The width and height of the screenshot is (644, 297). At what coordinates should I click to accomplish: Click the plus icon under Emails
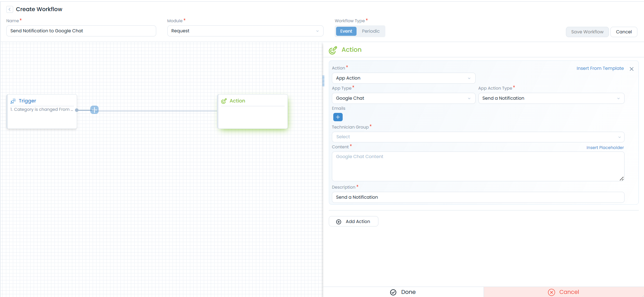point(338,117)
